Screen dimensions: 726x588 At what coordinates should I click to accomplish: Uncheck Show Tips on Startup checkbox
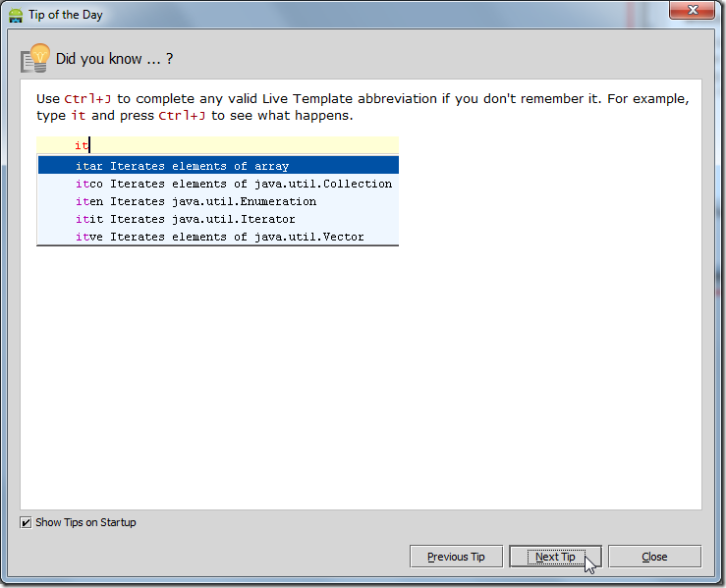26,523
